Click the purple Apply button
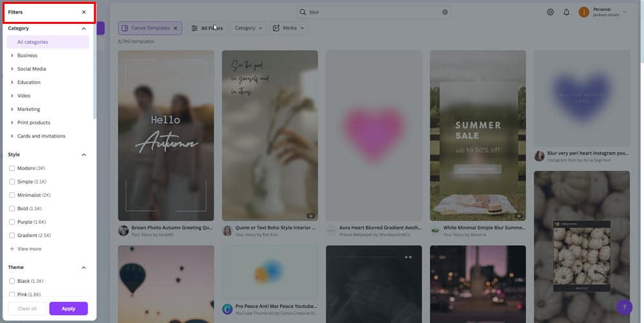Image resolution: width=644 pixels, height=323 pixels. 69,309
